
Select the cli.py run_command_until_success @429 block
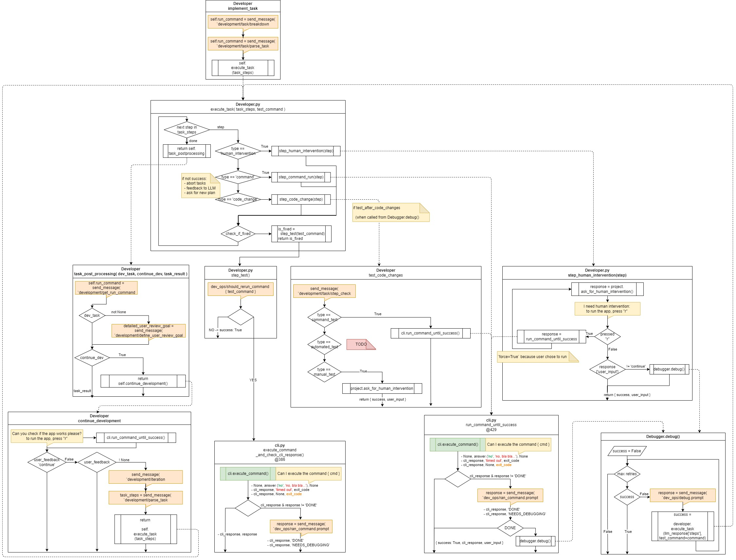click(x=491, y=425)
